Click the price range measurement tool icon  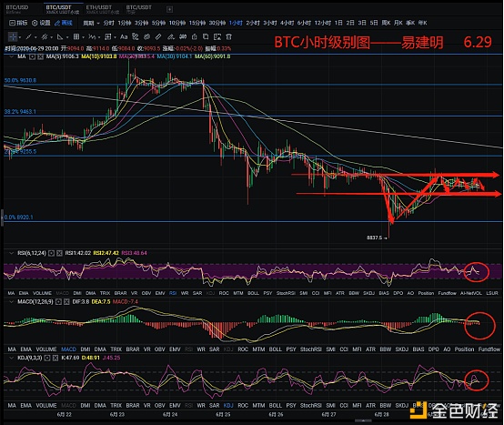[x=136, y=36]
